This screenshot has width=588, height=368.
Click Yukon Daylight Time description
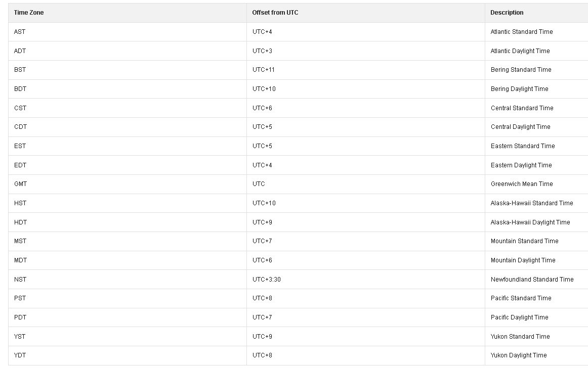519,355
